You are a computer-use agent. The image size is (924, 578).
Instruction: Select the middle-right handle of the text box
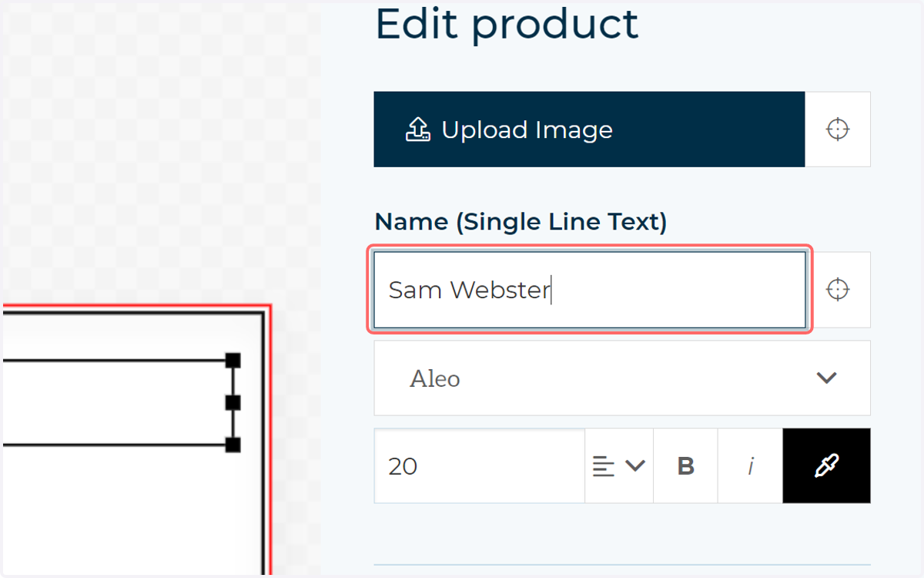coord(233,402)
